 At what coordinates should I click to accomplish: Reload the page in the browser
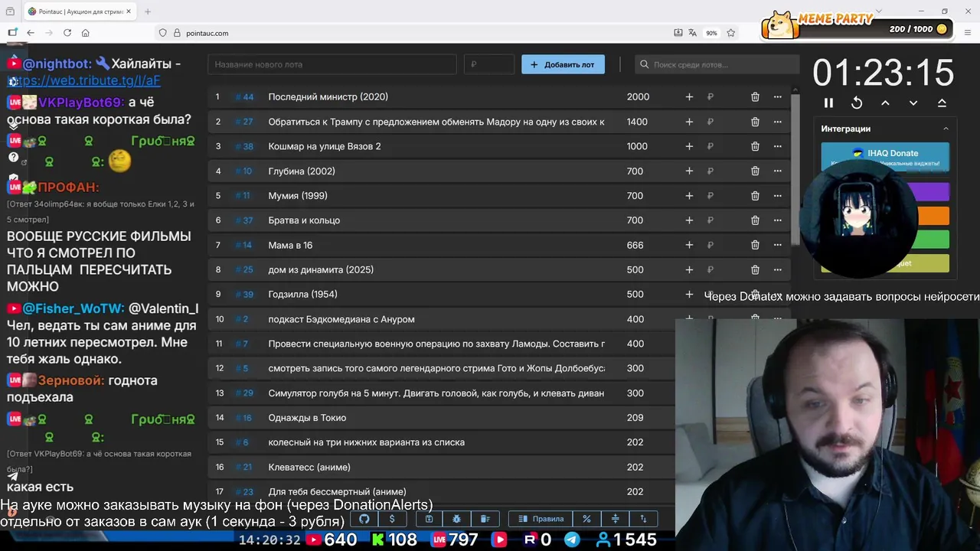tap(67, 33)
